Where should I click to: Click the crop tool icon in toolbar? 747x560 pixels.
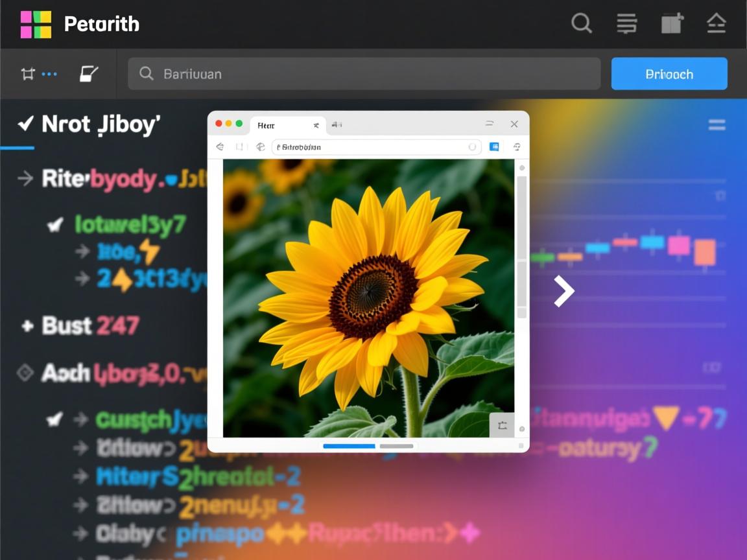(27, 74)
